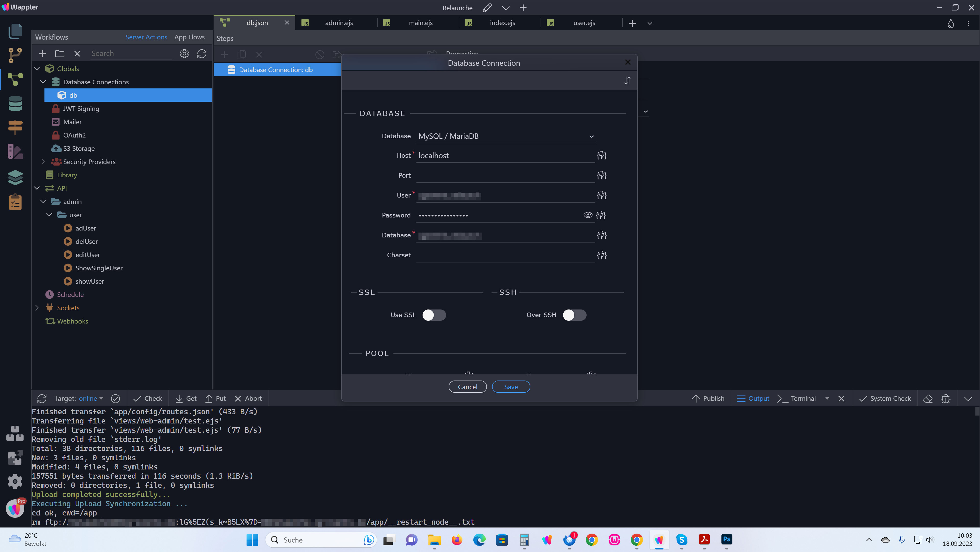The width and height of the screenshot is (980, 552).
Task: Click the System Check button
Action: tap(885, 398)
